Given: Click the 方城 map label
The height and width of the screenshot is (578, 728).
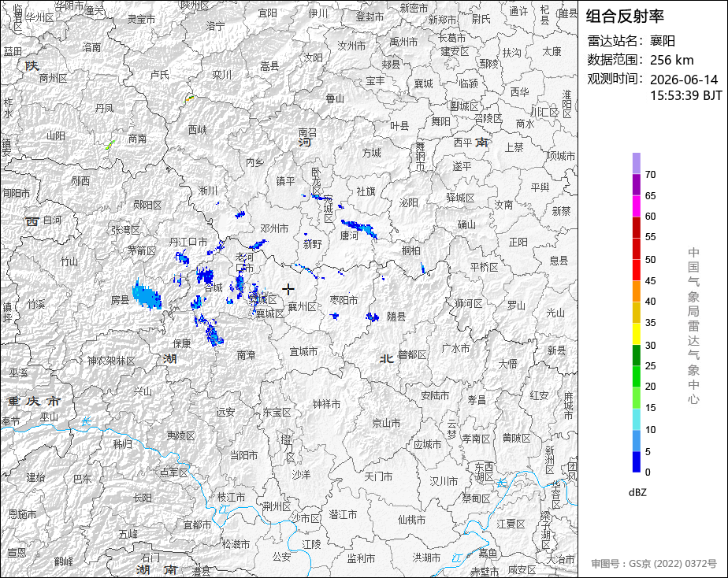Looking at the screenshot, I should [371, 153].
